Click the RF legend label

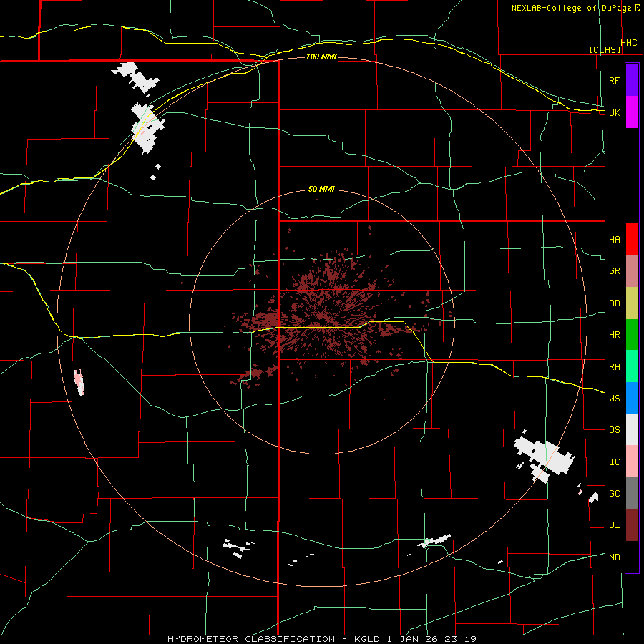614,80
